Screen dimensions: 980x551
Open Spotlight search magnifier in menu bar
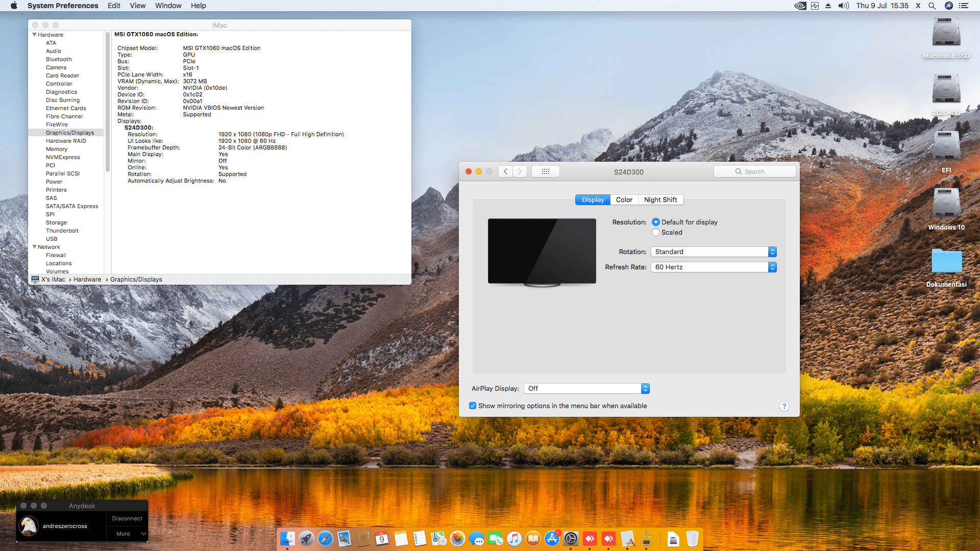932,6
